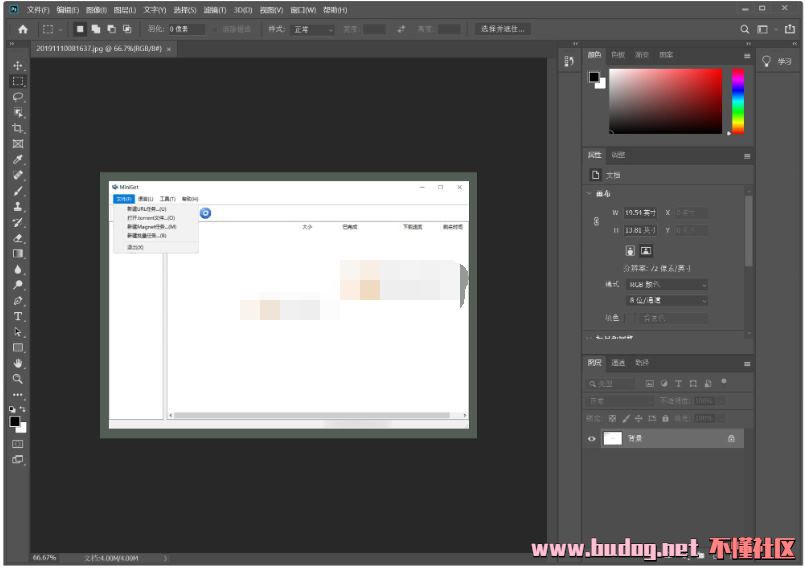805x569 pixels.
Task: Select the Eyedropper tool
Action: pos(17,160)
